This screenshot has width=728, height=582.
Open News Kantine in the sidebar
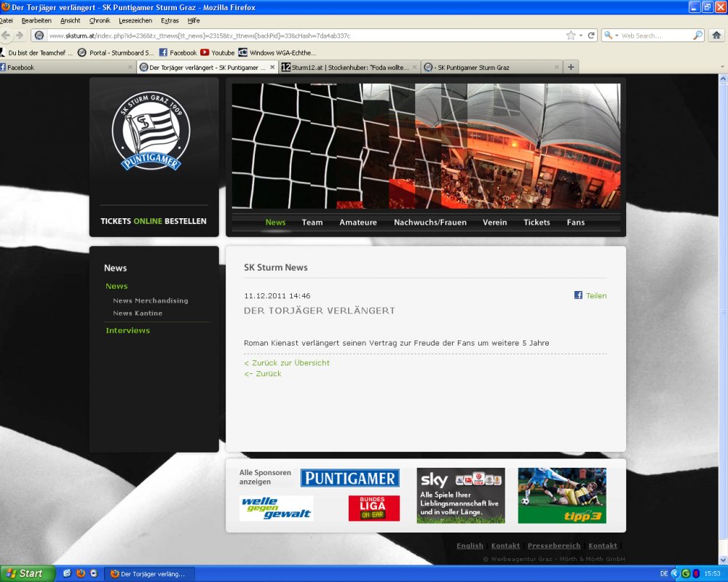[138, 313]
